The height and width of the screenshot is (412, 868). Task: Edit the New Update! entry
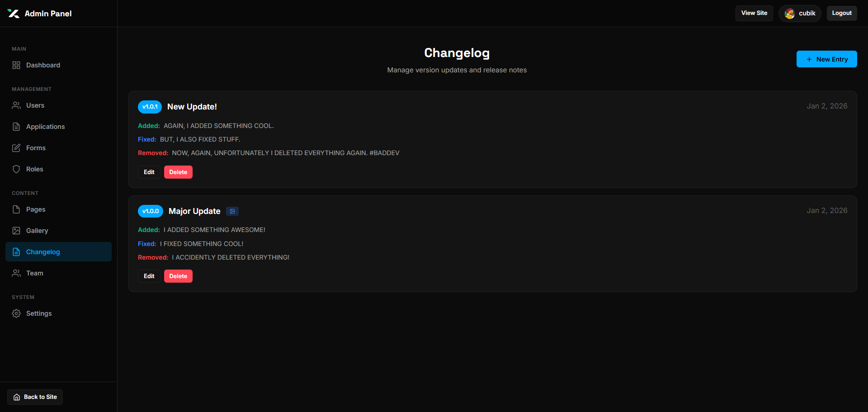149,172
